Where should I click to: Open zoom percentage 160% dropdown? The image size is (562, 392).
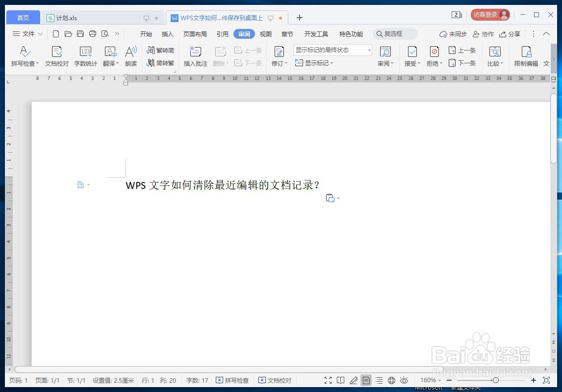[x=431, y=380]
